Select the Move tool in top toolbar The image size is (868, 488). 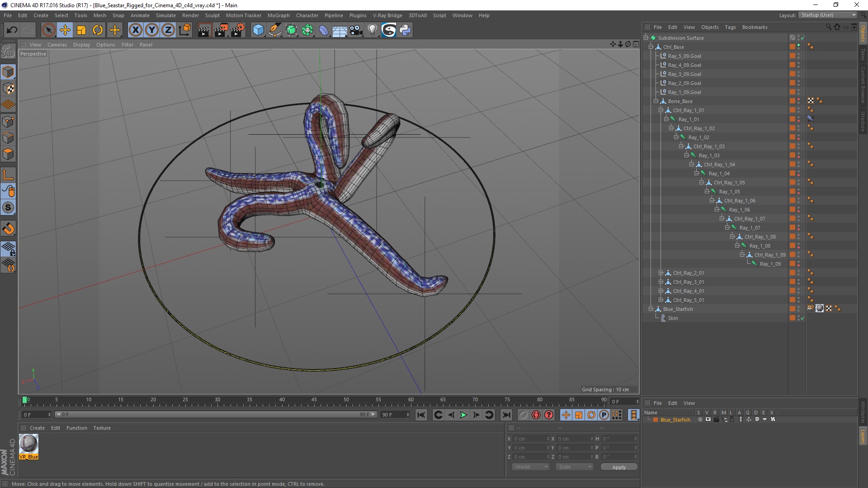click(x=65, y=30)
